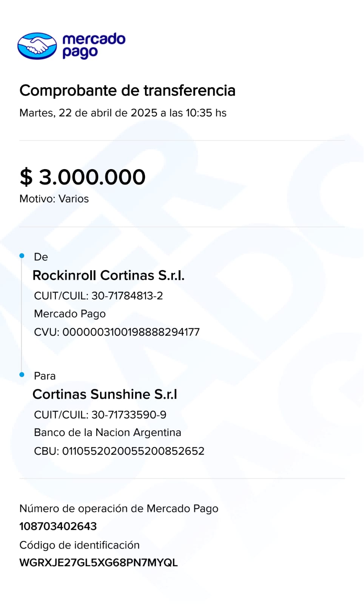Viewport: 364px width, 604px height.
Task: Click the blue bullet beside "Para"
Action: pyautogui.click(x=22, y=374)
